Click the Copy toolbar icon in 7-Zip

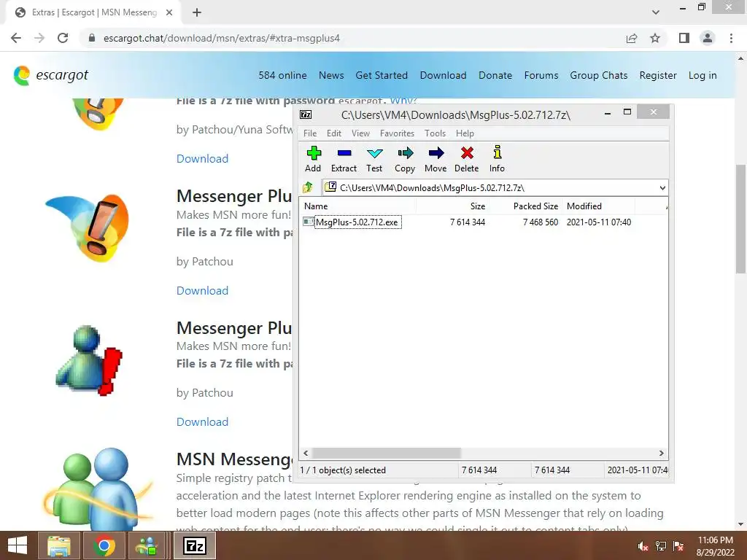(405, 159)
